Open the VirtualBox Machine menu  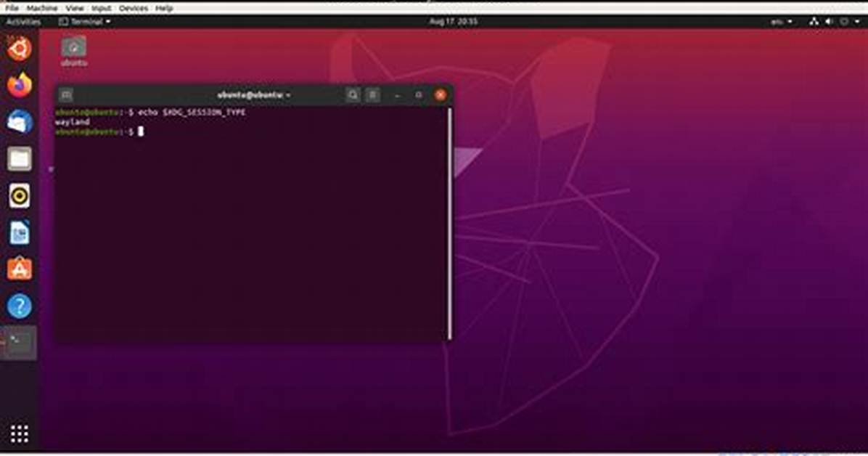point(42,8)
